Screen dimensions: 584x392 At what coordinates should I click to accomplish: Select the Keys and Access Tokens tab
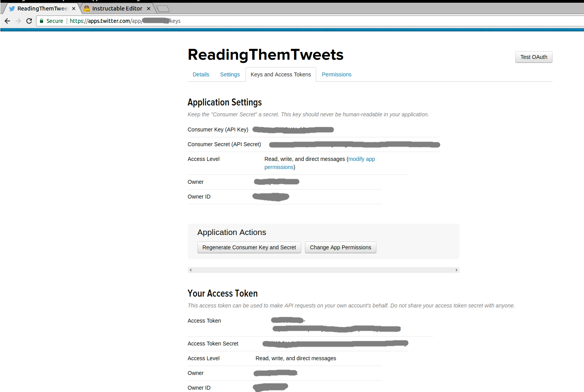pos(281,74)
